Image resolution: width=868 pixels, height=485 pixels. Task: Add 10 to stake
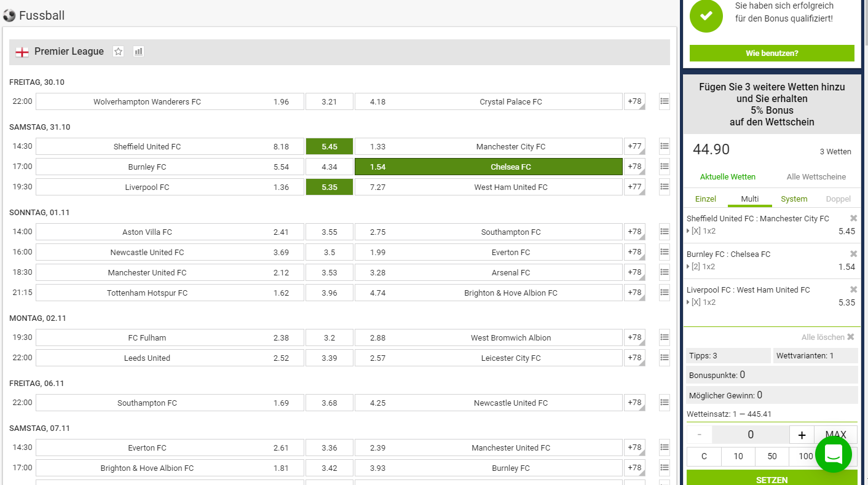(x=738, y=456)
